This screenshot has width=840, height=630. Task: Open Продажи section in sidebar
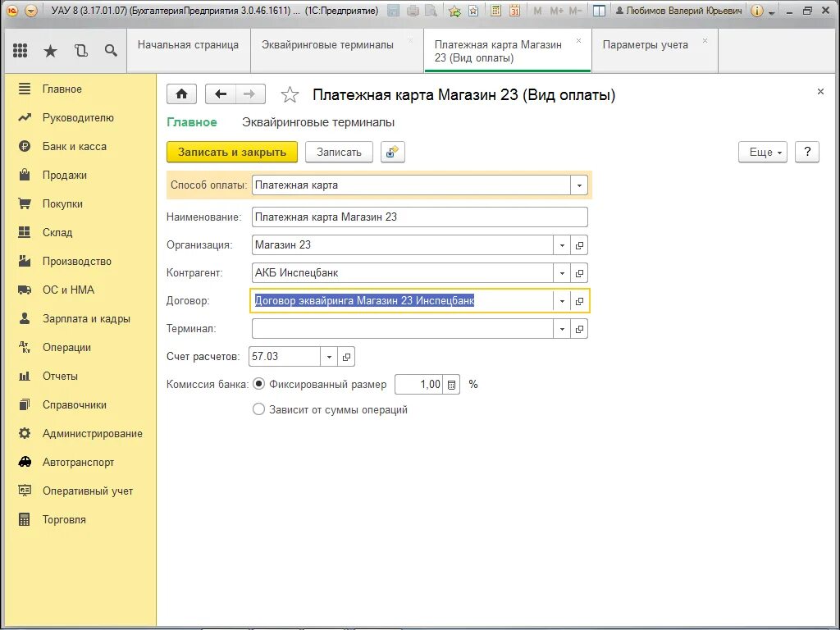(x=64, y=176)
